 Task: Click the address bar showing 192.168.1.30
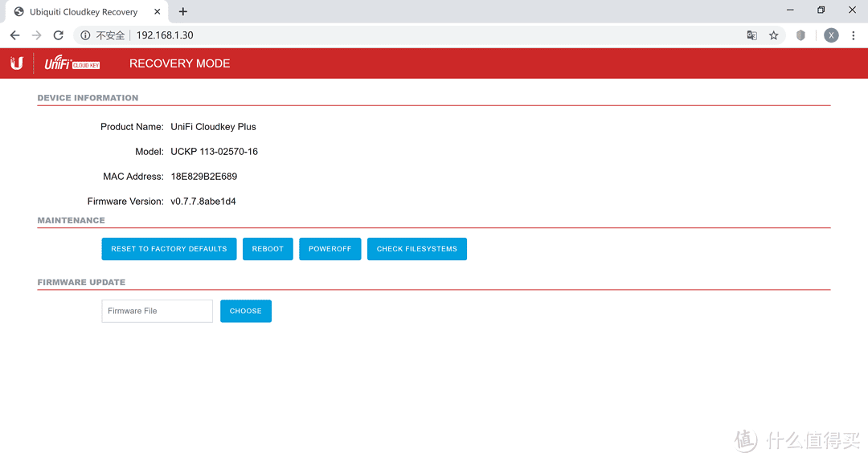point(402,35)
